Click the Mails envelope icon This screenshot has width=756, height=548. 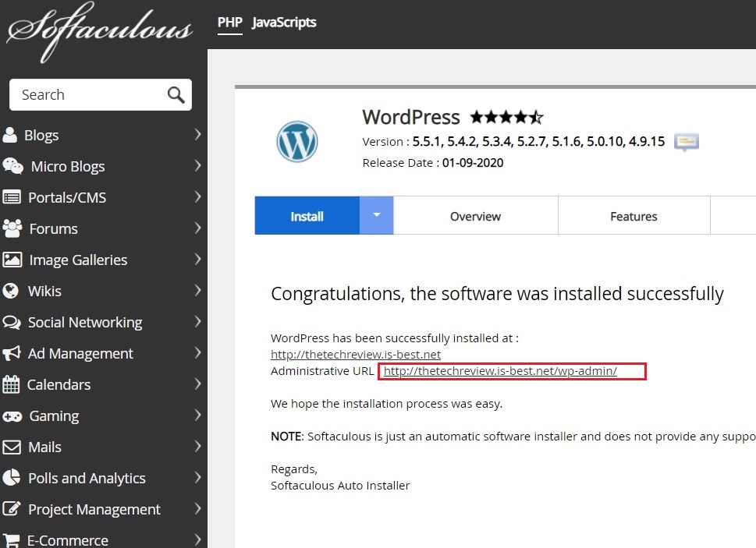tap(12, 447)
